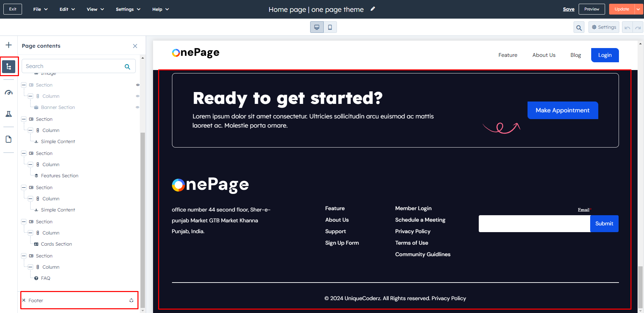Open the File menu

pos(40,9)
